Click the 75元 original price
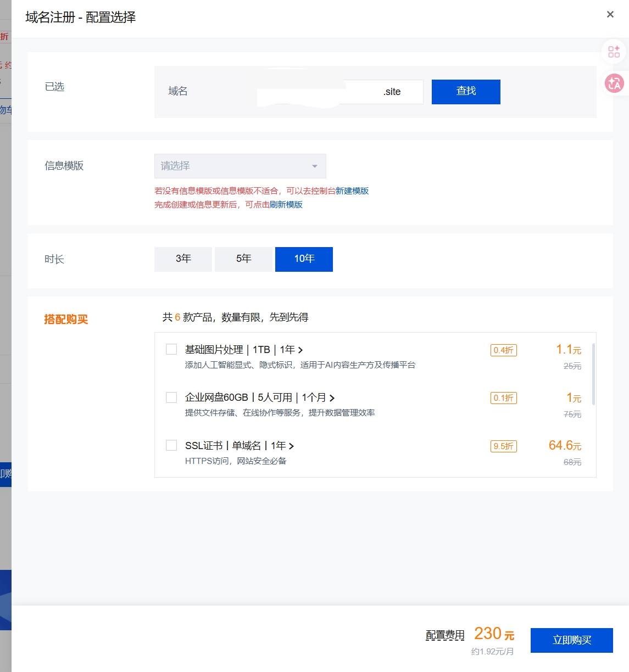The width and height of the screenshot is (629, 672). coord(572,415)
